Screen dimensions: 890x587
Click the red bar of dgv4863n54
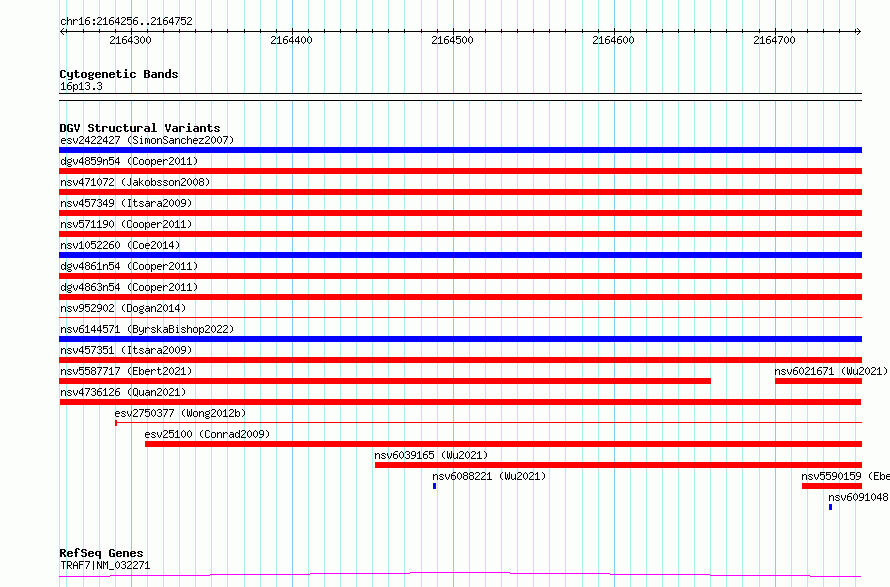click(460, 297)
